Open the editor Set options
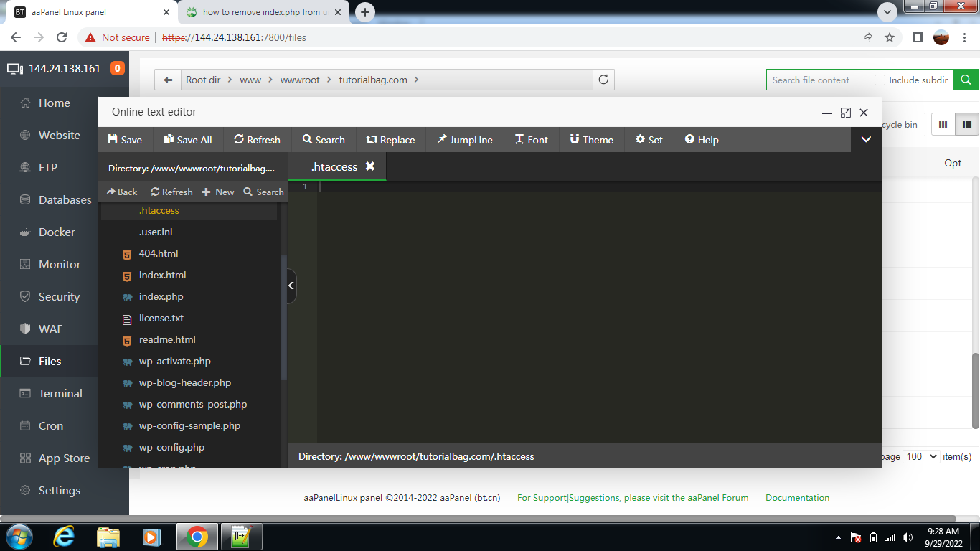Viewport: 980px width, 551px height. tap(649, 140)
